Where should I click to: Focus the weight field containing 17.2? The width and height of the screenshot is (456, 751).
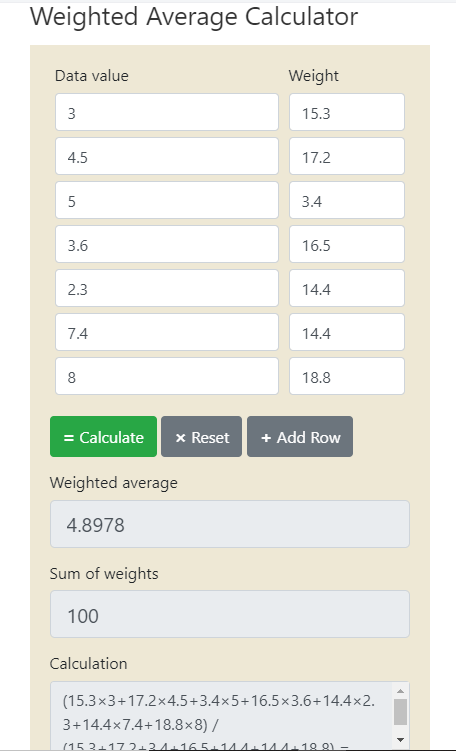[347, 156]
